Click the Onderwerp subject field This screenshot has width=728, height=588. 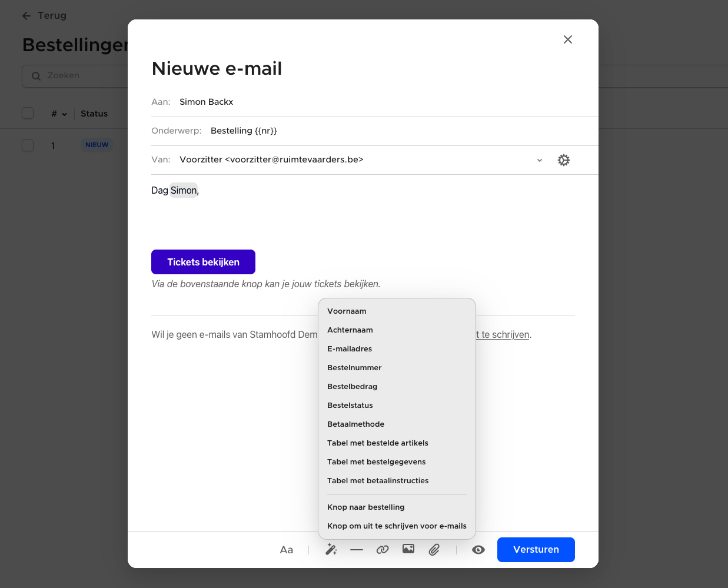(353, 131)
